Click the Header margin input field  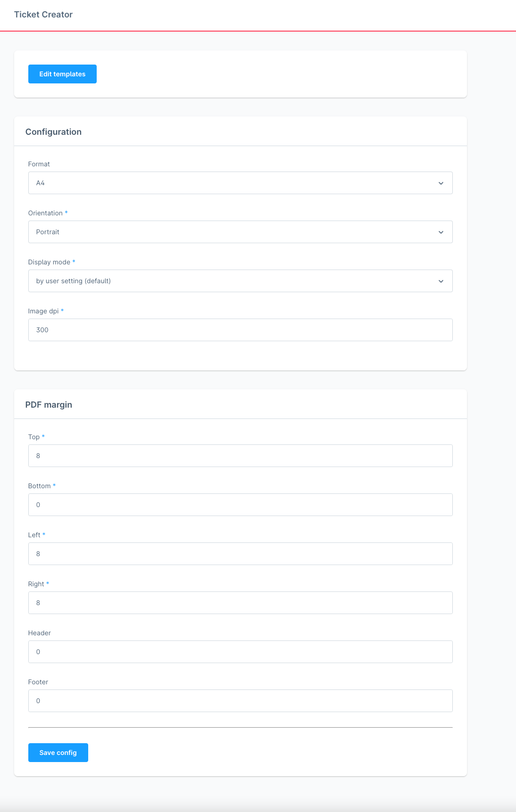click(241, 652)
